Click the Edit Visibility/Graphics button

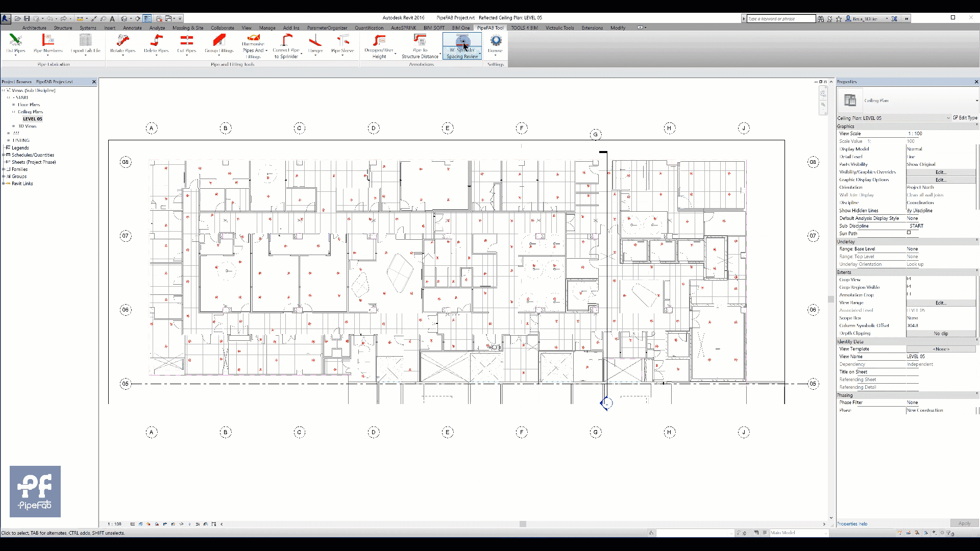coord(940,171)
